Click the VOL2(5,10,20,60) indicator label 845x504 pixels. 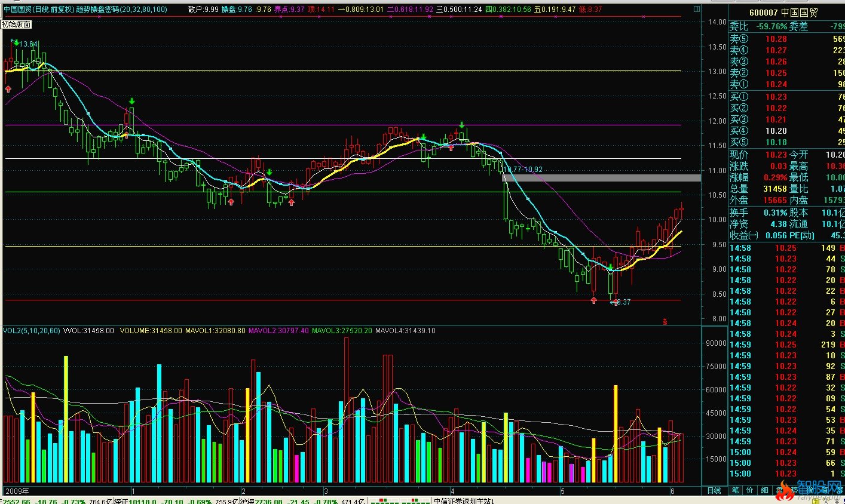pos(31,330)
